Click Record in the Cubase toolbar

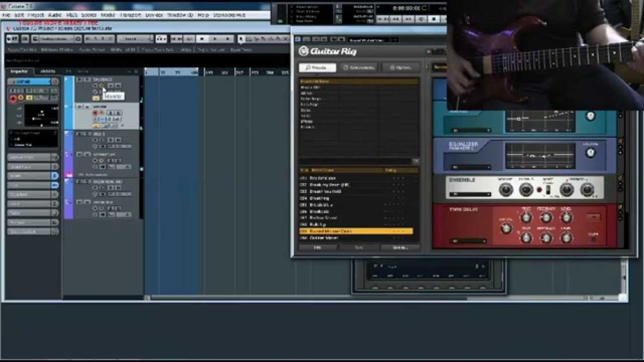tap(227, 39)
